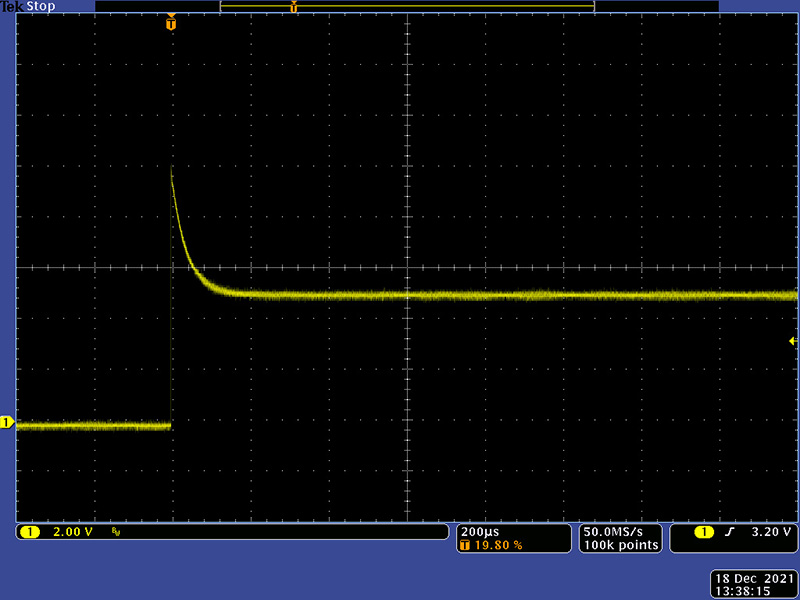
Task: Click the 18 Dec 2021 date display
Action: tap(753, 579)
